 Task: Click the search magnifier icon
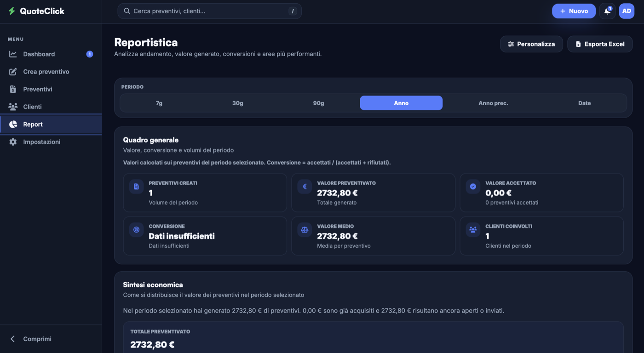(x=127, y=11)
